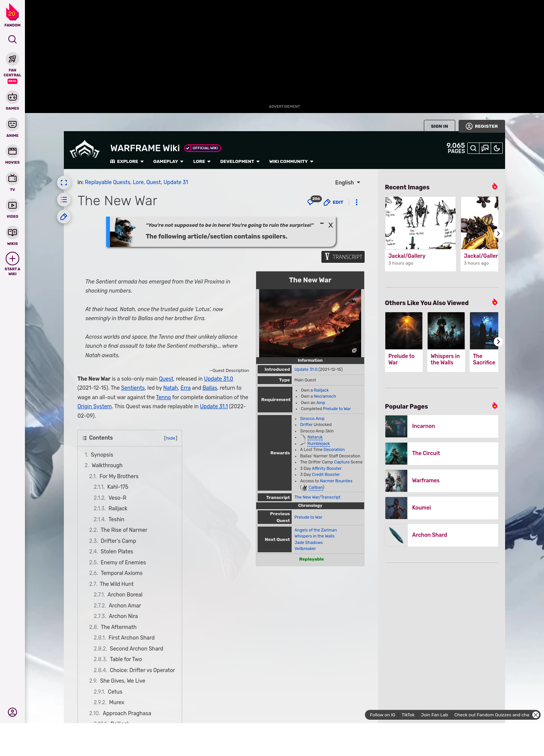
Task: Minimize the spoiler warning banner
Action: (x=322, y=223)
